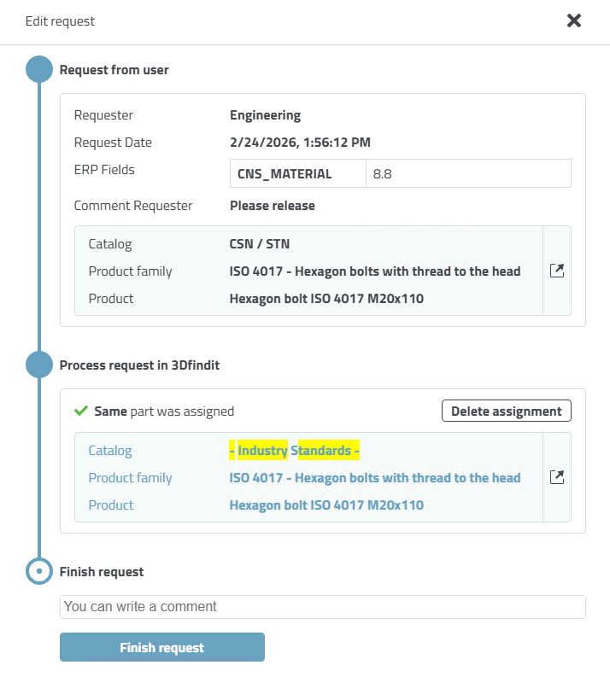
Task: Click the requested Hexagon bolt ISO 4017 M20x110 text
Action: 326,298
